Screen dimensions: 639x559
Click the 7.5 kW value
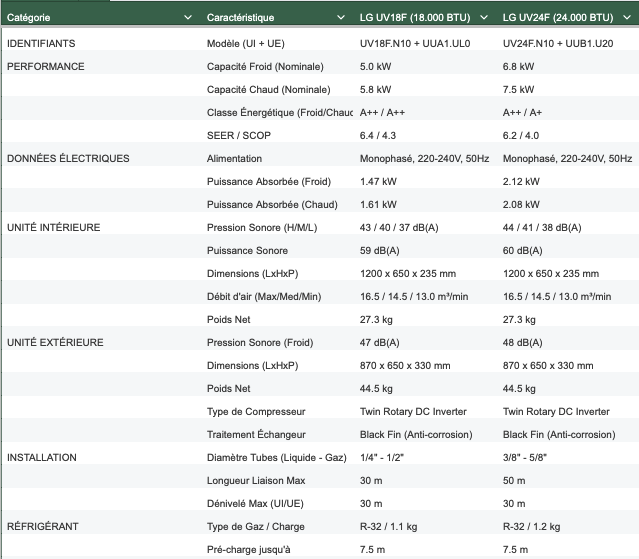[518, 90]
